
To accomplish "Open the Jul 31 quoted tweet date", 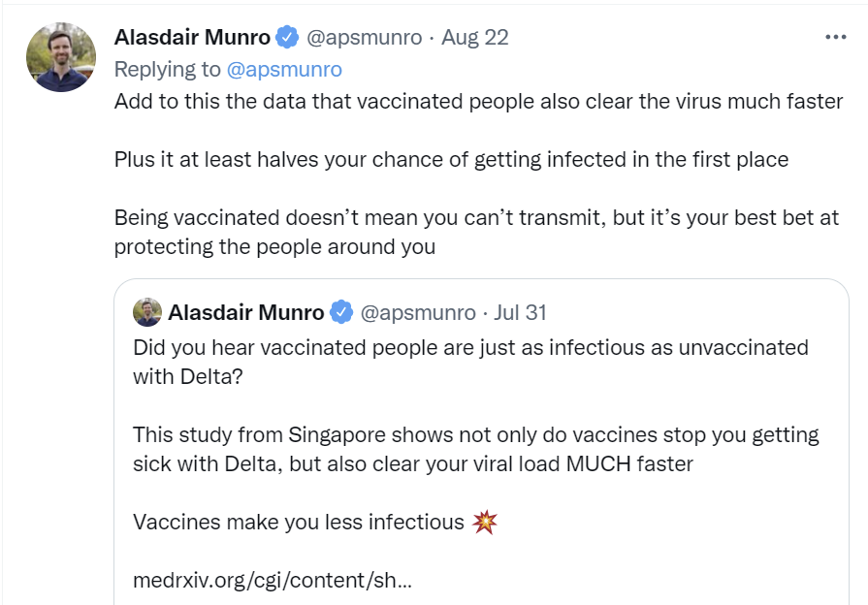I will point(520,312).
